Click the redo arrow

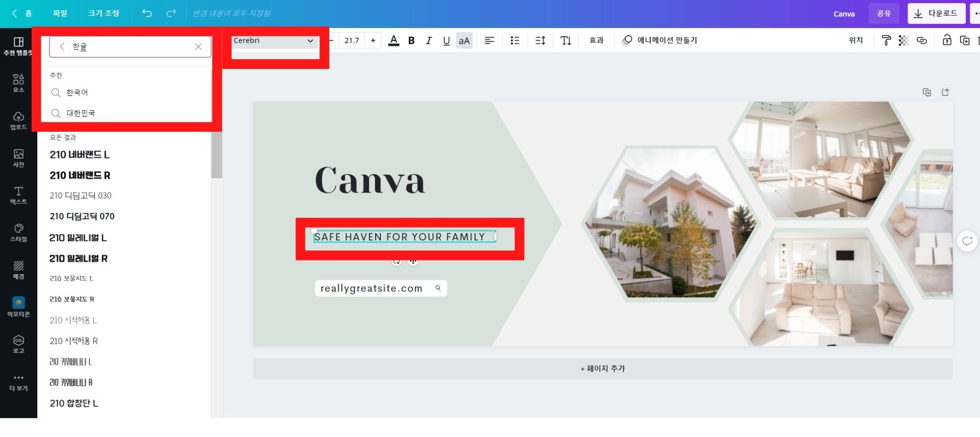171,13
